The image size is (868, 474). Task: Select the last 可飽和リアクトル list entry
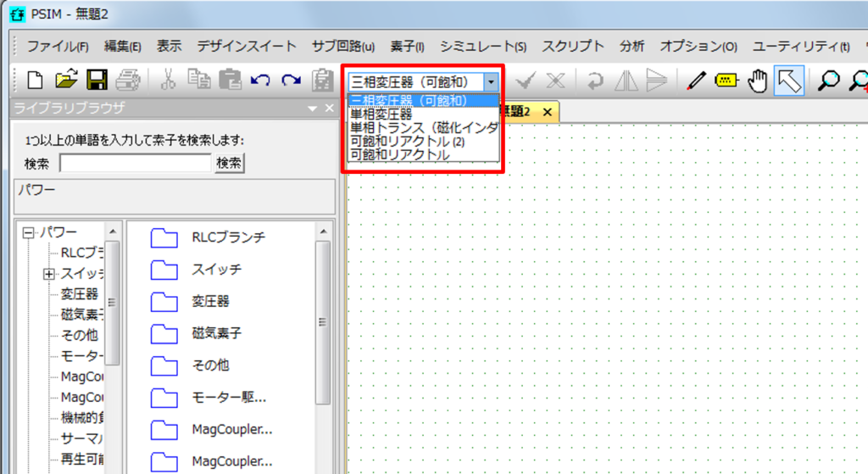(x=424, y=154)
